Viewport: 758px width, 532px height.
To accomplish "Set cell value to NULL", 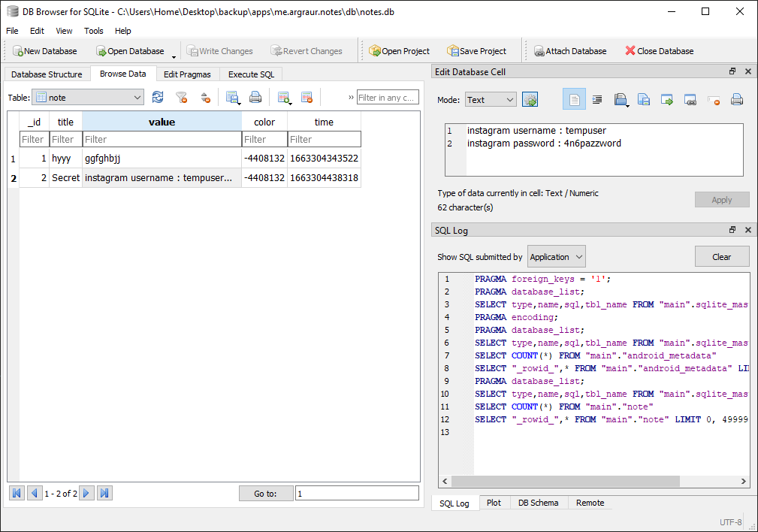I will coord(714,100).
